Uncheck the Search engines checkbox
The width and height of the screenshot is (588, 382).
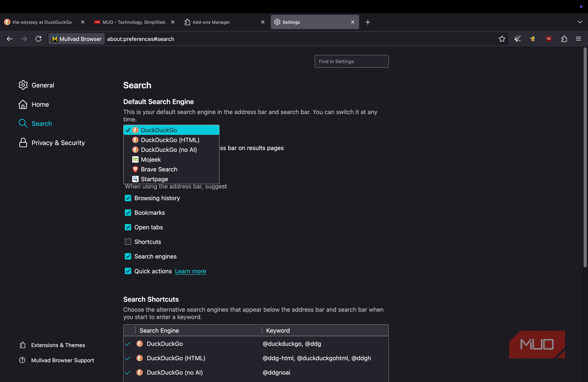coord(128,256)
